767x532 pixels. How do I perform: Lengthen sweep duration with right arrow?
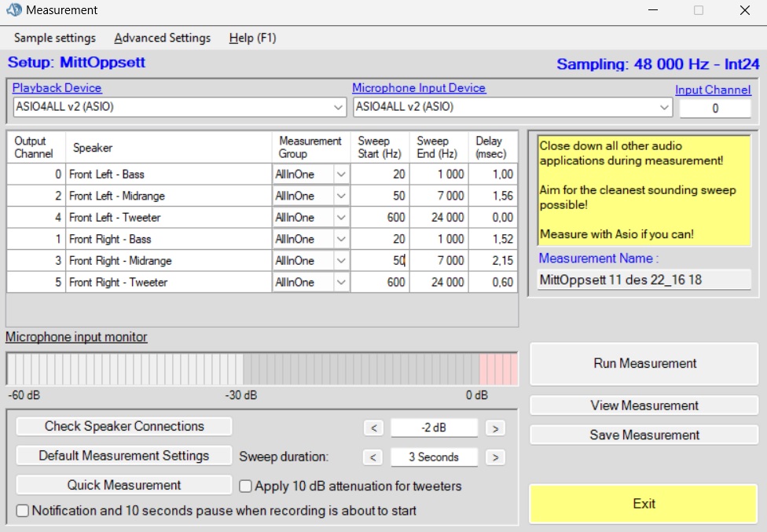coord(494,457)
